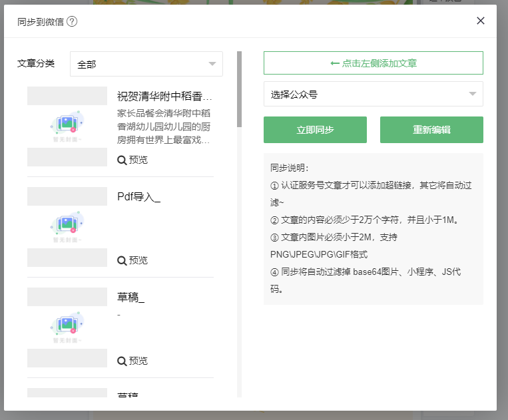The width and height of the screenshot is (508, 420).
Task: Click the help question mark icon
Action: 72,22
